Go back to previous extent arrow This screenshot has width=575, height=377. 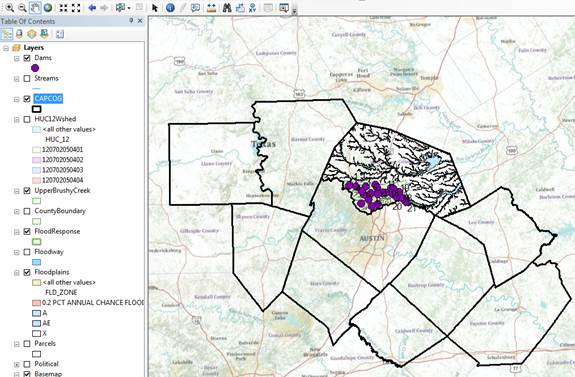click(92, 7)
